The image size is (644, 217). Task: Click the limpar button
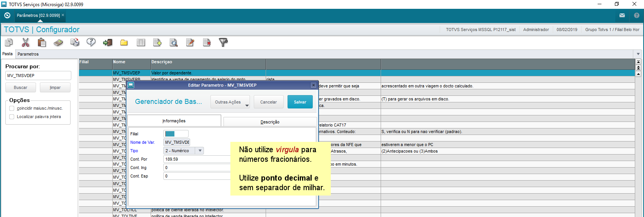point(55,87)
